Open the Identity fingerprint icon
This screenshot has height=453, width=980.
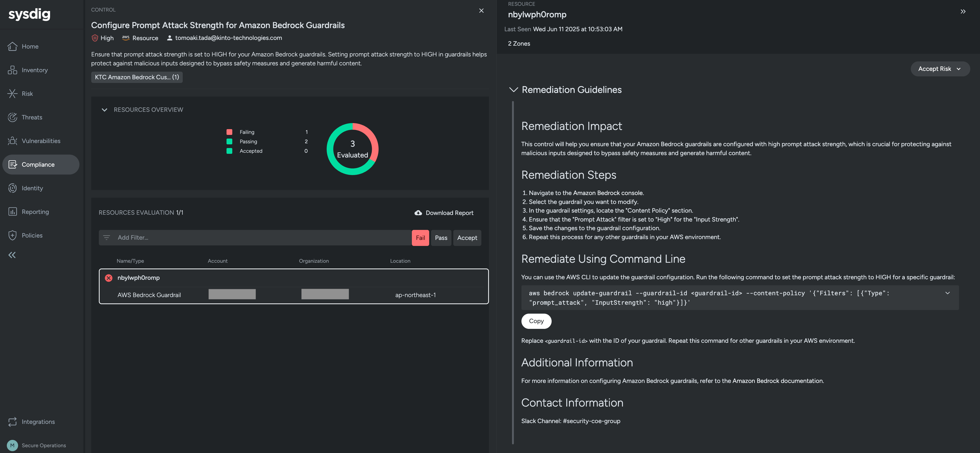13,188
